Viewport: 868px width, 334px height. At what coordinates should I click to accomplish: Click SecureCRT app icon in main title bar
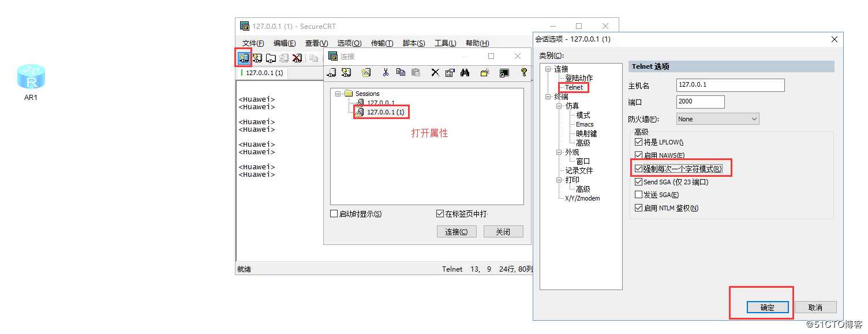(244, 27)
